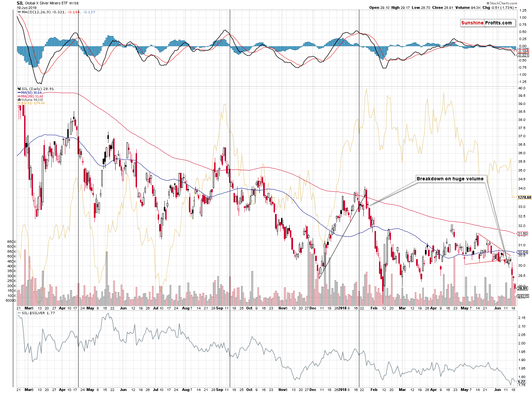Click the 28.91 last price tag on axis
The image size is (532, 393).
522,288
